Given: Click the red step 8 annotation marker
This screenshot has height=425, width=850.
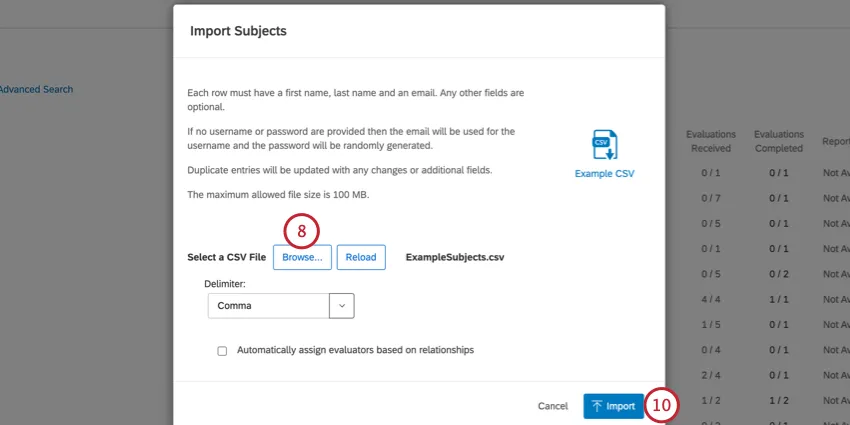Looking at the screenshot, I should tap(301, 231).
